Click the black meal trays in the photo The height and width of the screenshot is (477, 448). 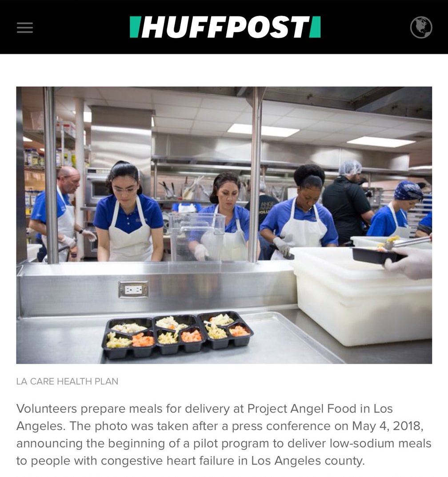178,335
